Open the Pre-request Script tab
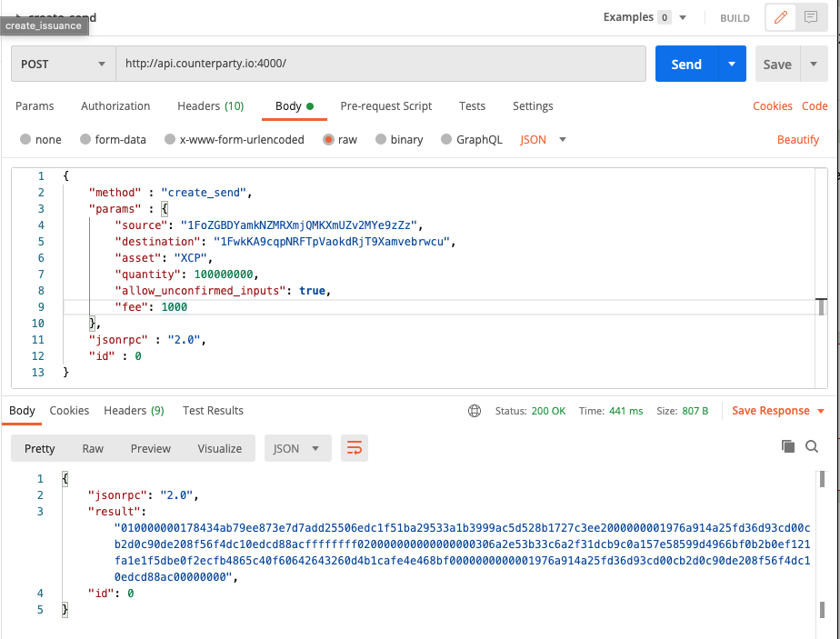Viewport: 840px width, 639px height. coord(385,106)
